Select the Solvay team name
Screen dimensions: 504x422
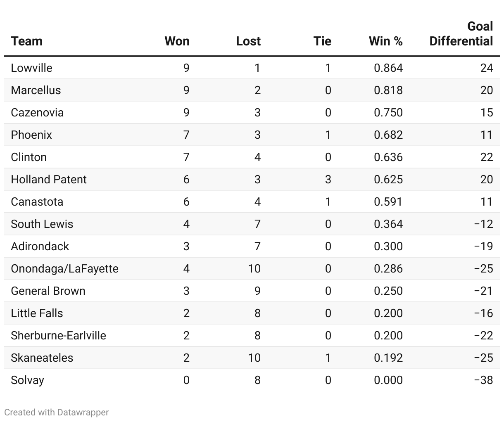pyautogui.click(x=27, y=380)
